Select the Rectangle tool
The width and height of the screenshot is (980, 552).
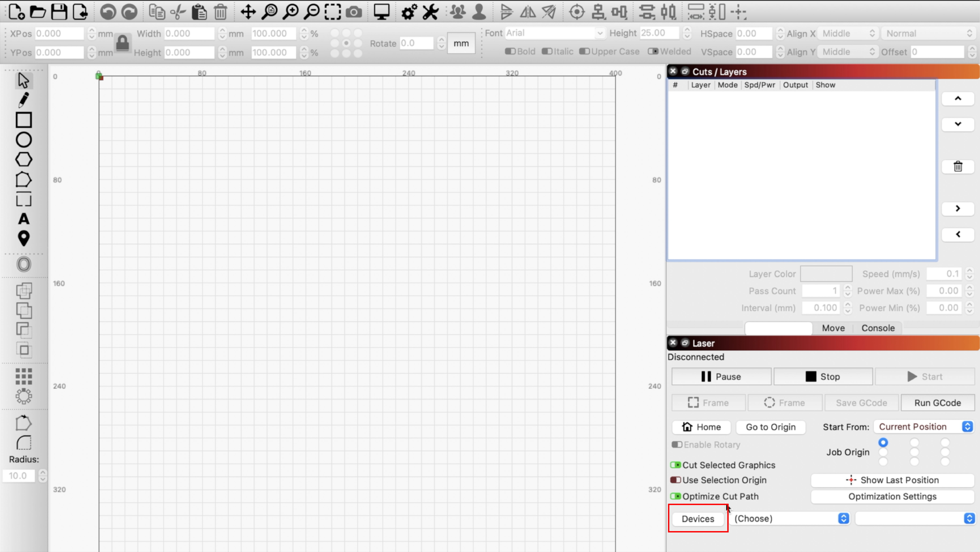(x=24, y=120)
